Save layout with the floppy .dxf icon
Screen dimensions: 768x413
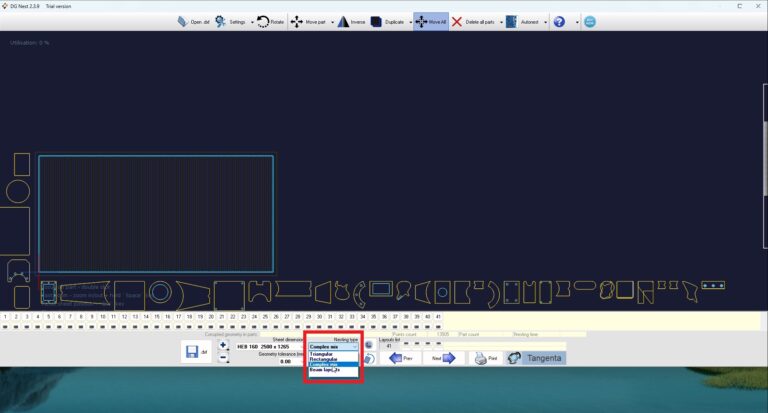coord(196,352)
